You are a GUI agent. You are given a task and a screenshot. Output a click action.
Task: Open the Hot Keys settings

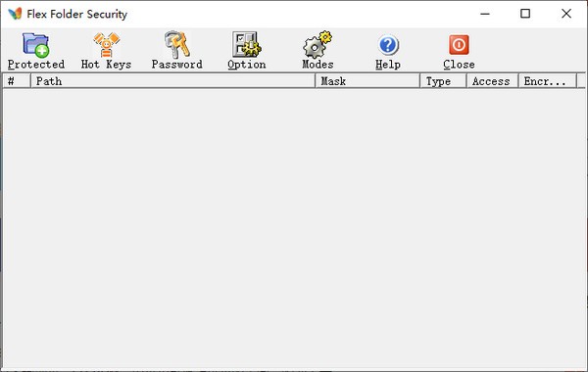click(106, 51)
